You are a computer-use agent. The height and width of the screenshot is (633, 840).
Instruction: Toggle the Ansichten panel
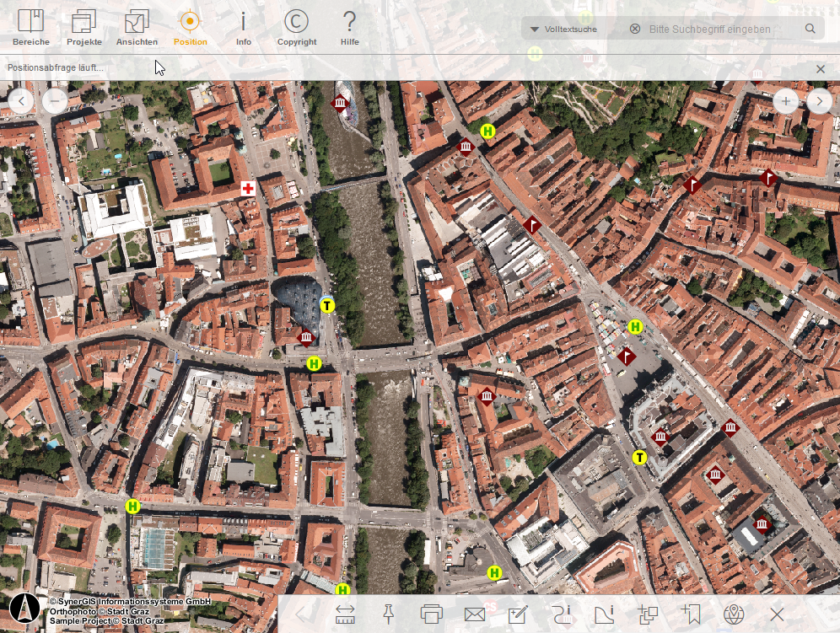137,25
